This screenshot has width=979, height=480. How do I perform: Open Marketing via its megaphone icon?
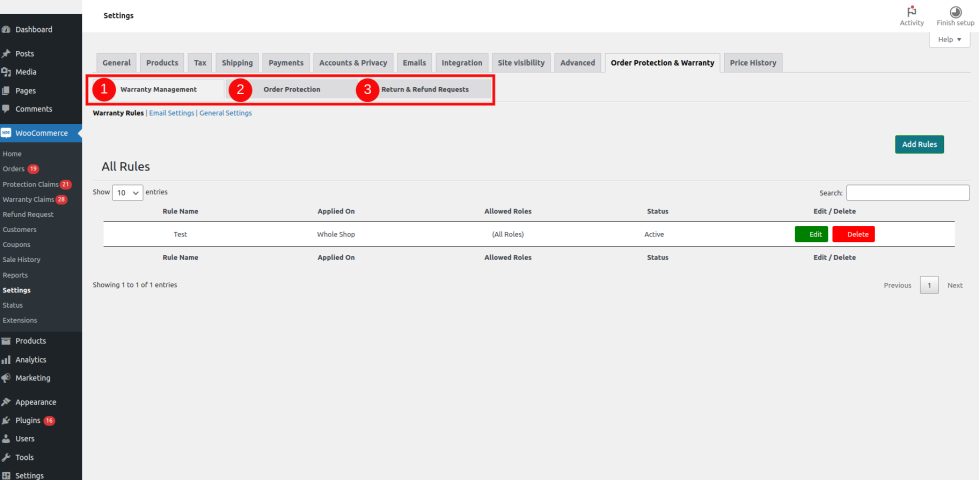pyautogui.click(x=7, y=378)
